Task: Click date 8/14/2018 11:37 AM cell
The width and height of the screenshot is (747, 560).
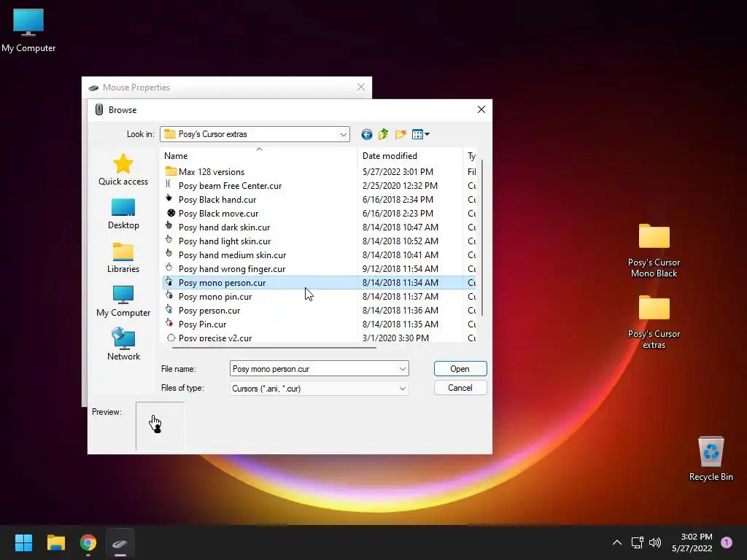Action: tap(400, 296)
